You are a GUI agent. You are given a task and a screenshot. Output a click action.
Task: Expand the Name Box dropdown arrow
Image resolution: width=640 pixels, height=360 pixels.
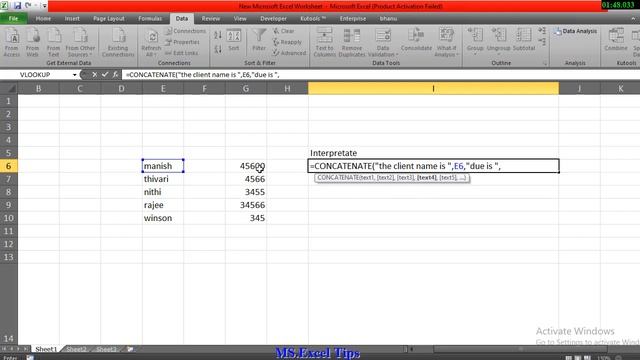coord(74,75)
